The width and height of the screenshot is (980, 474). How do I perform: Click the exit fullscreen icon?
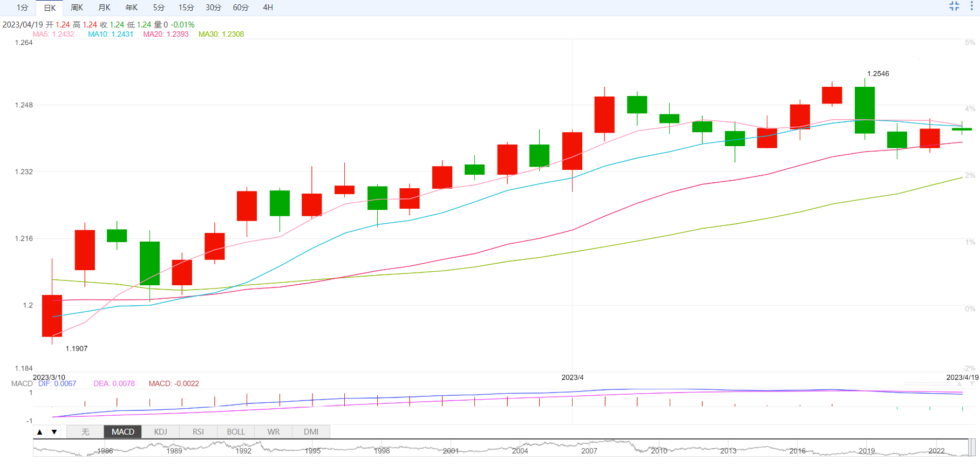point(954,6)
